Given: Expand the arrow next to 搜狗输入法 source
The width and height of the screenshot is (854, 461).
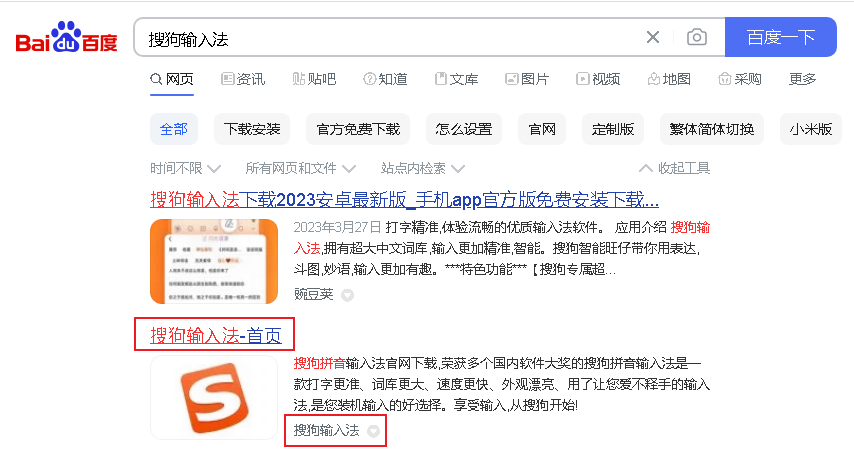Looking at the screenshot, I should click(x=373, y=431).
